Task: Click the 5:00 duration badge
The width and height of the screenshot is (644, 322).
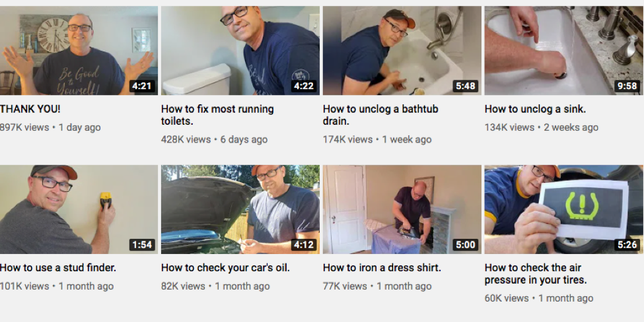Action: pos(466,245)
